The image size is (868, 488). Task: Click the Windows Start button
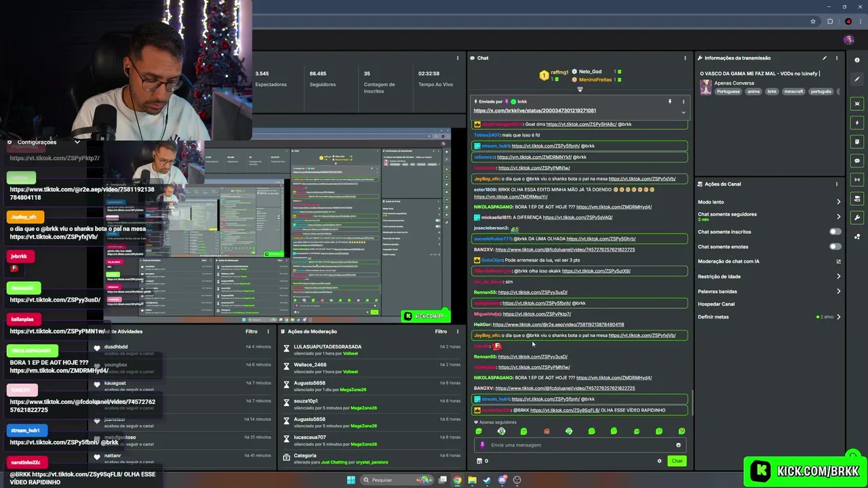[351, 480]
